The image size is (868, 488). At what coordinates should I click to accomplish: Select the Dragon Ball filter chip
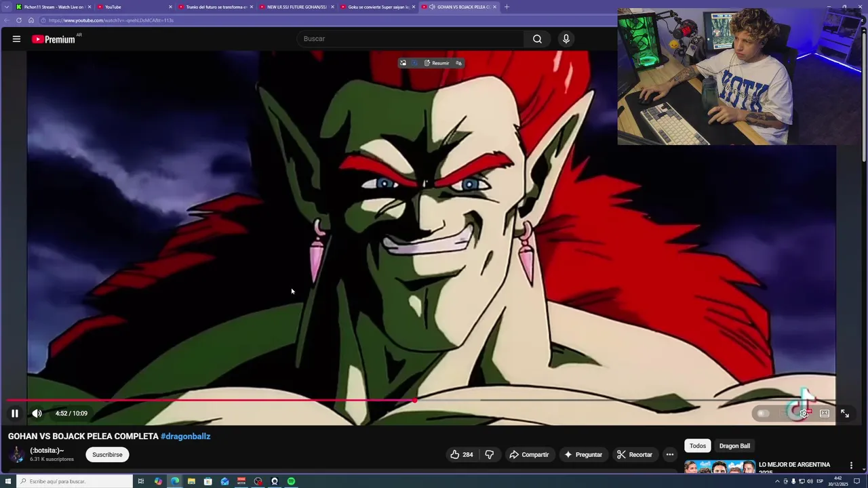[734, 446]
